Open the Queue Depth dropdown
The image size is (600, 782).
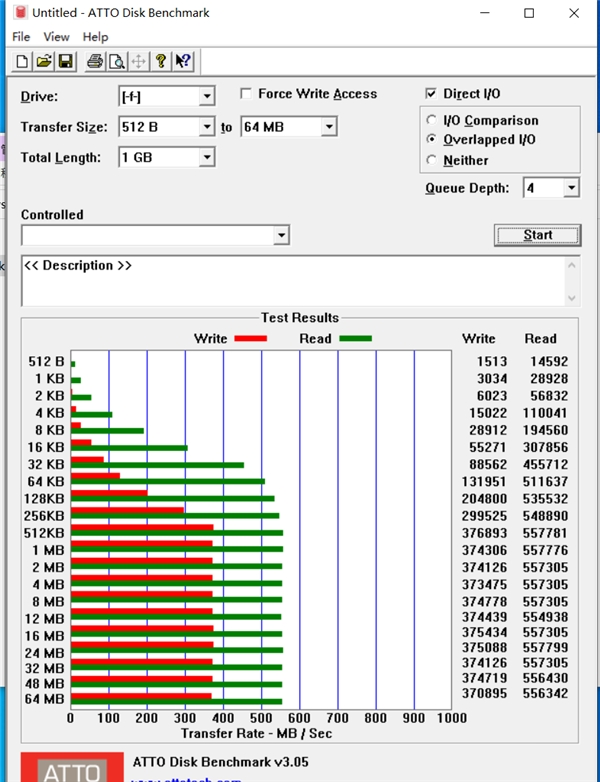571,188
